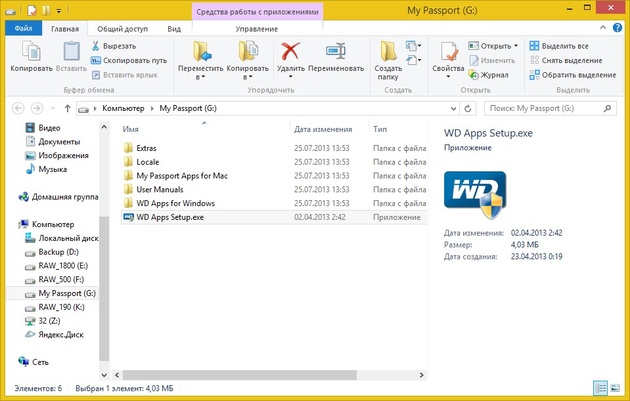Click Снять выделение (Select none)

(x=566, y=60)
